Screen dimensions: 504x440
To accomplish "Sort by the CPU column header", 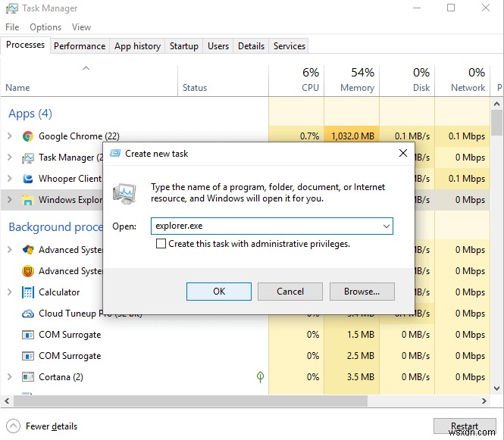I will pos(296,81).
